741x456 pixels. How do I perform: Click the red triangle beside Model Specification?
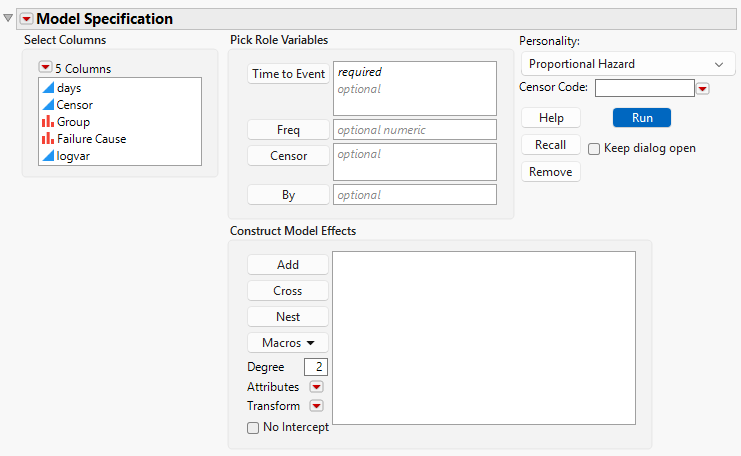click(26, 18)
